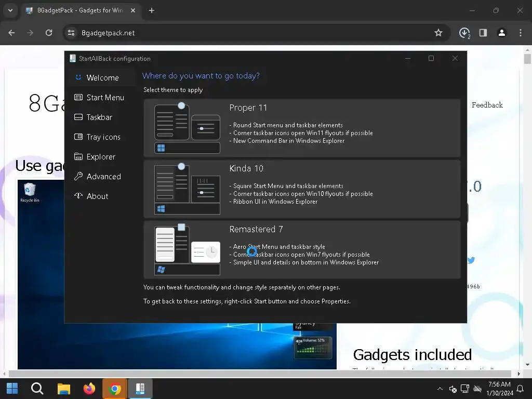Open the notifications bell
532x399 pixels.
(520, 389)
